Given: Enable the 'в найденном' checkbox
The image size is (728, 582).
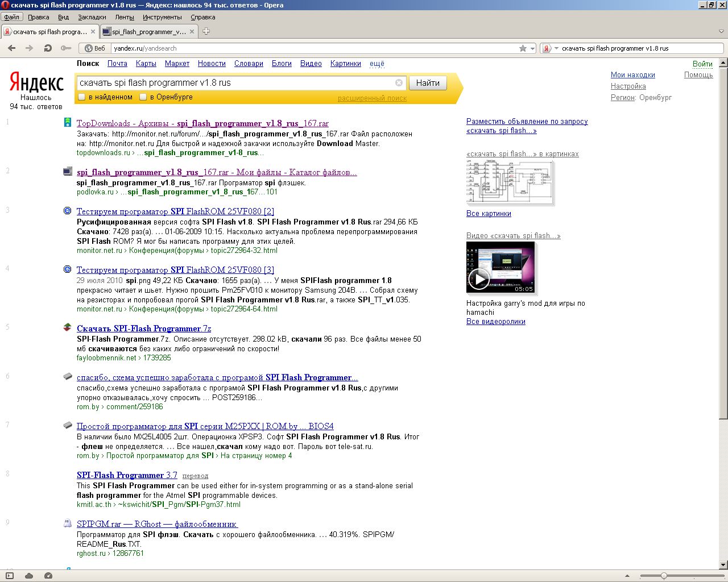Looking at the screenshot, I should point(81,97).
